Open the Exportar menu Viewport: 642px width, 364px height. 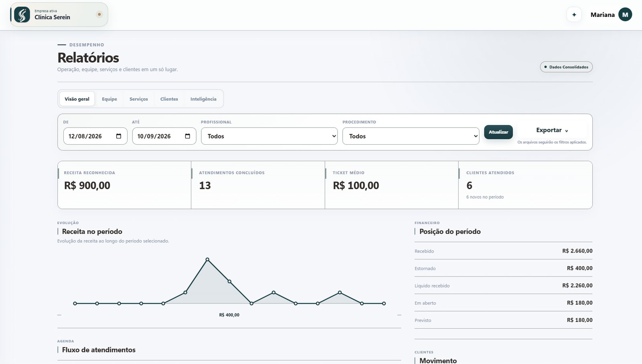tap(552, 130)
